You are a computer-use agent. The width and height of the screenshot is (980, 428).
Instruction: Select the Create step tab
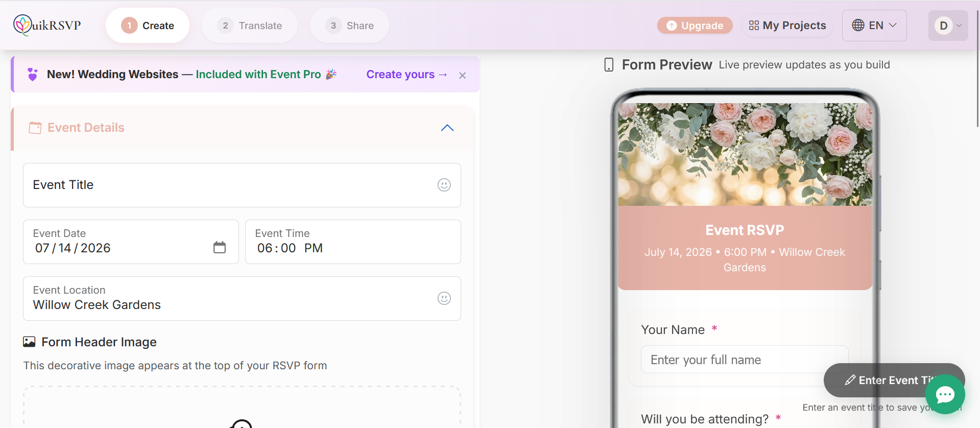click(x=148, y=26)
